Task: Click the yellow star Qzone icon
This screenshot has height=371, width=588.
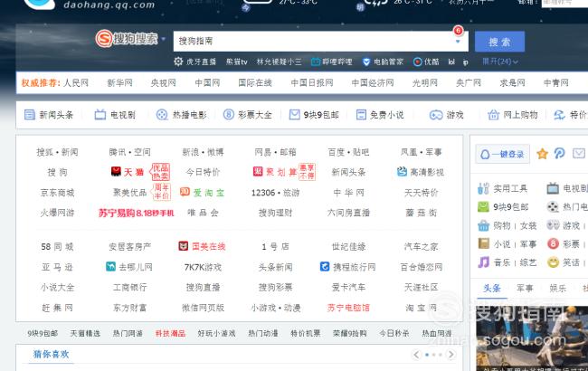Action: click(542, 154)
